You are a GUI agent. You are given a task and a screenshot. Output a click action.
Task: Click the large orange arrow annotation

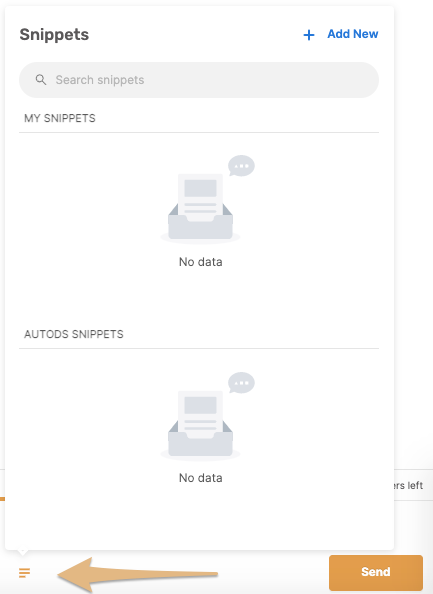click(x=137, y=574)
